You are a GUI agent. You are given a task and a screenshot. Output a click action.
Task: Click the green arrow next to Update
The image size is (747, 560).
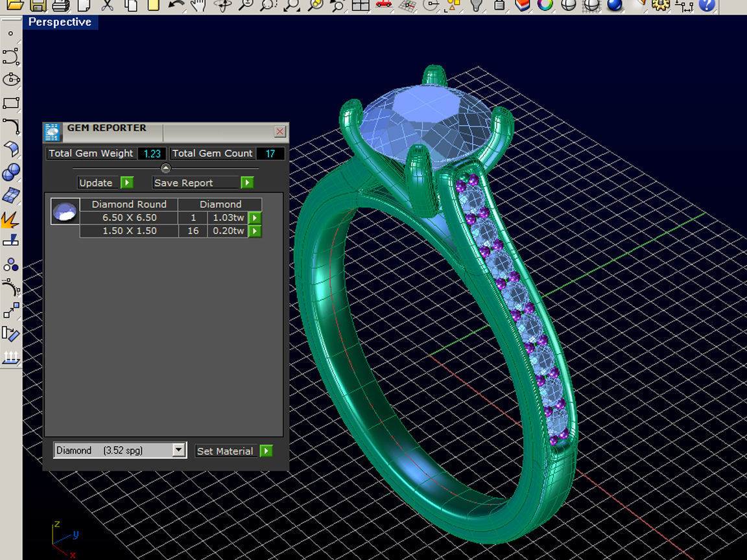[x=126, y=183]
